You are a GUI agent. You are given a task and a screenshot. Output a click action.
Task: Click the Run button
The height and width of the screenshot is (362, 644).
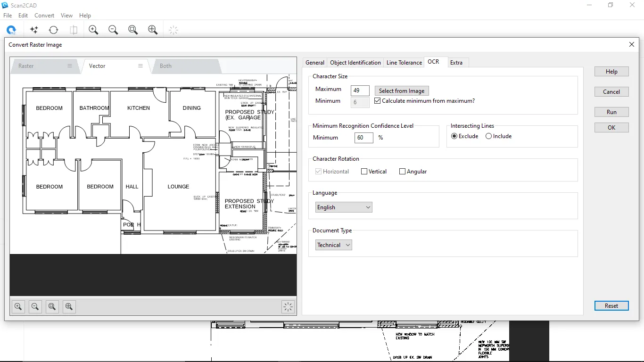coord(611,112)
